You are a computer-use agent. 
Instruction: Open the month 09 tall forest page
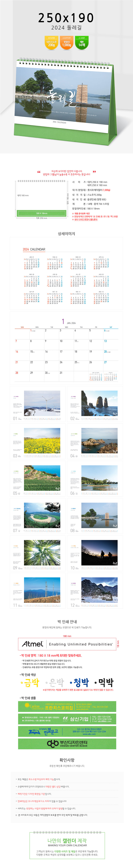[38, 553]
